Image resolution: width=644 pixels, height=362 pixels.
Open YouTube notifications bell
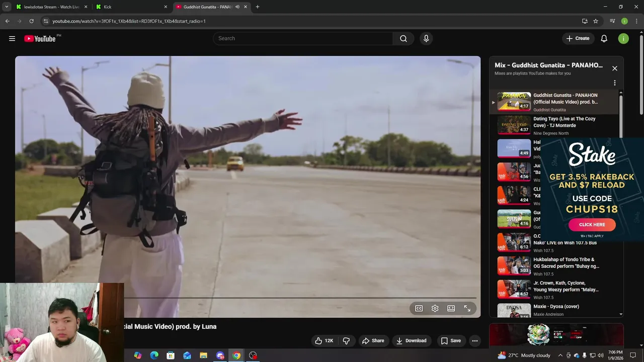[x=604, y=39]
